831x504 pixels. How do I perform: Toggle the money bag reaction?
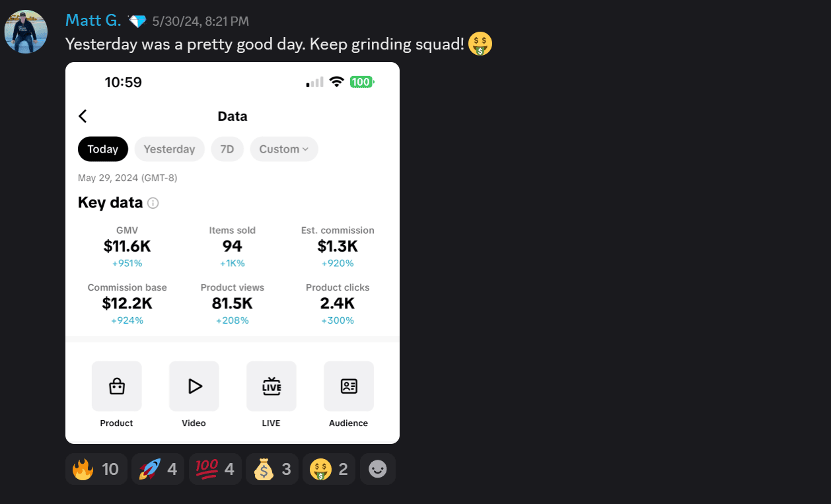click(272, 469)
